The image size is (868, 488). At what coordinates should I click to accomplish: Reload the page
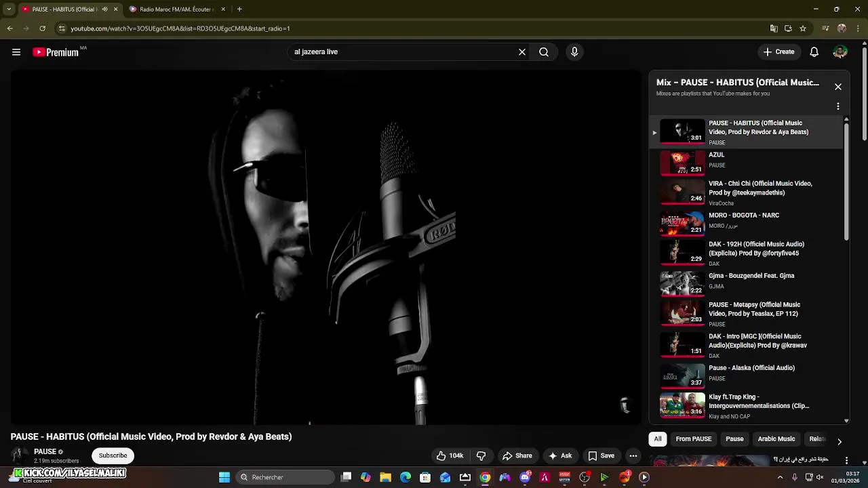click(x=42, y=28)
